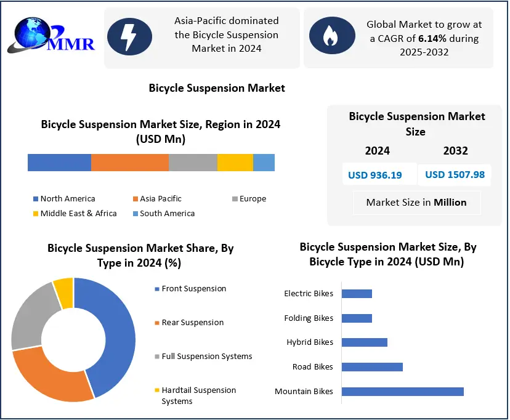Click the USD 1507.98 value box
The height and width of the screenshot is (420, 510).
(455, 174)
